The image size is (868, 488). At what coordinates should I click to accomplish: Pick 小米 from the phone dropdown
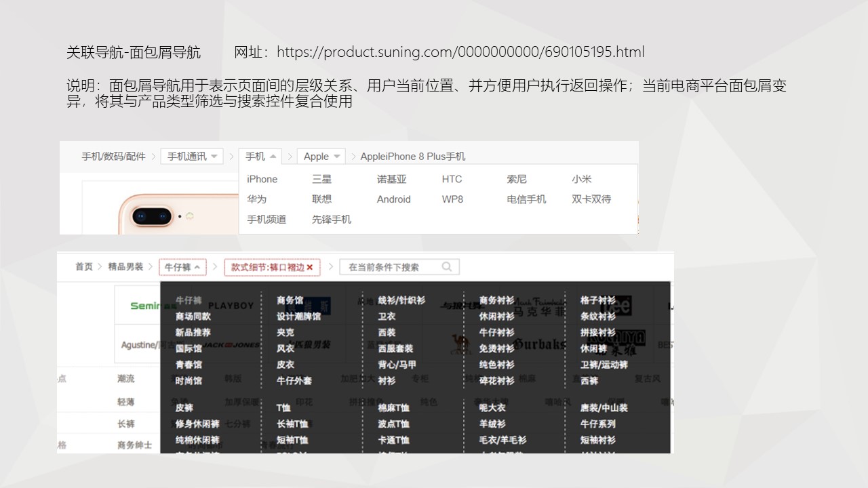[581, 179]
